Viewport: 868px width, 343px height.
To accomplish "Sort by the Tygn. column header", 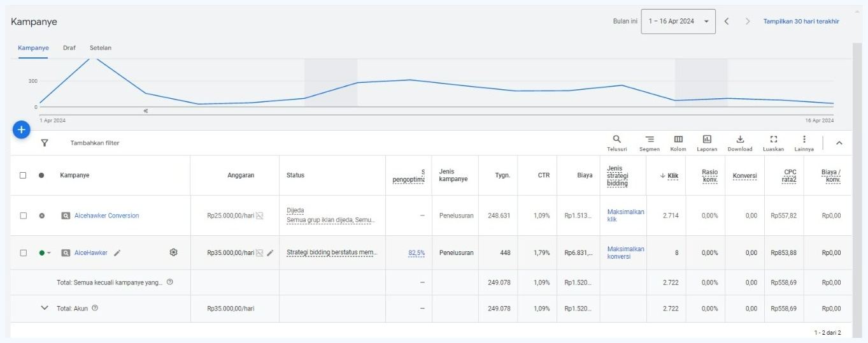I will click(x=502, y=175).
